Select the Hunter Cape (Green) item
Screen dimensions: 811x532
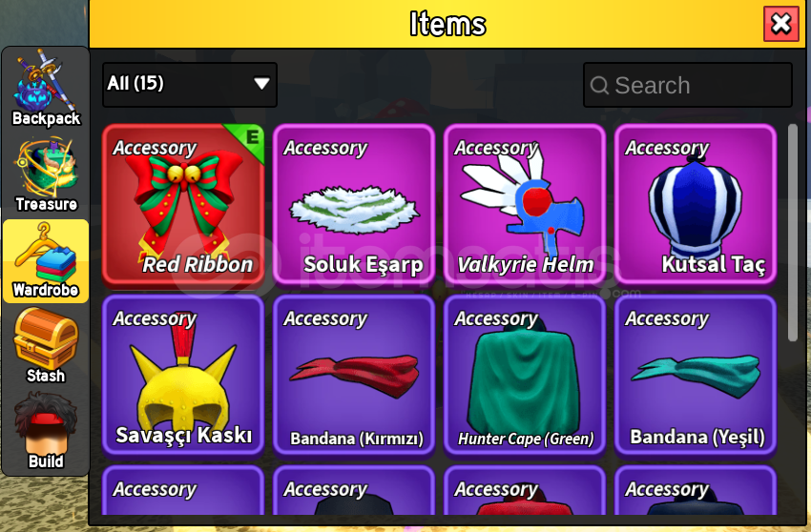525,376
